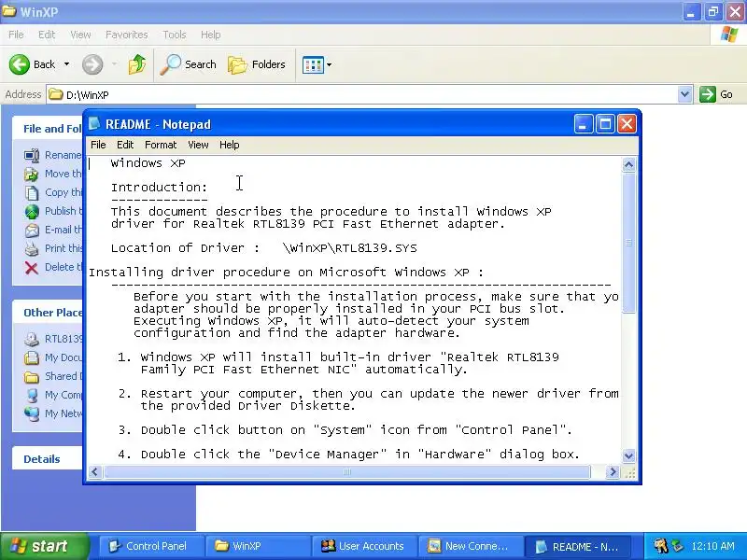Image resolution: width=747 pixels, height=560 pixels.
Task: Click the Notepad scroll up arrow
Action: coord(628,165)
